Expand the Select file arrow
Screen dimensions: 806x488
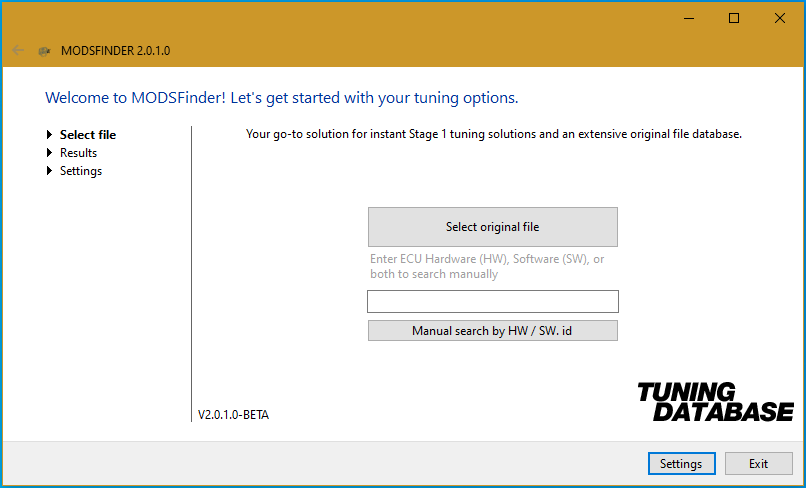pyautogui.click(x=49, y=135)
